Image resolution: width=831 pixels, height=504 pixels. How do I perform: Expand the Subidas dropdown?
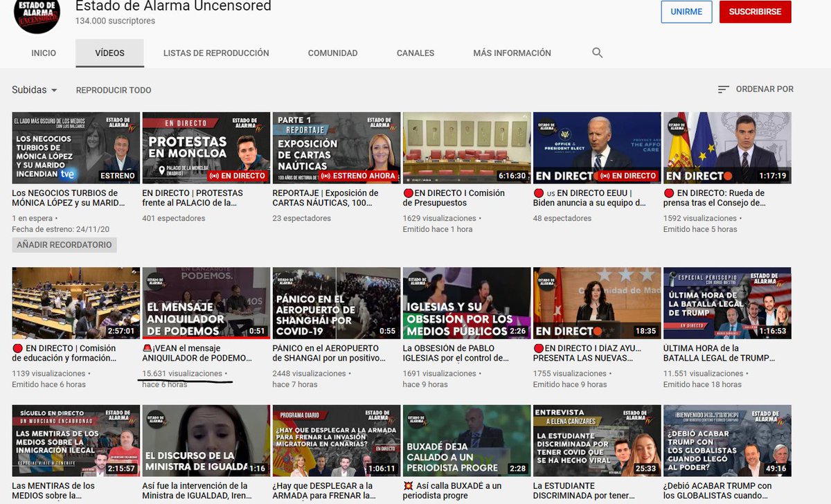[x=35, y=89]
